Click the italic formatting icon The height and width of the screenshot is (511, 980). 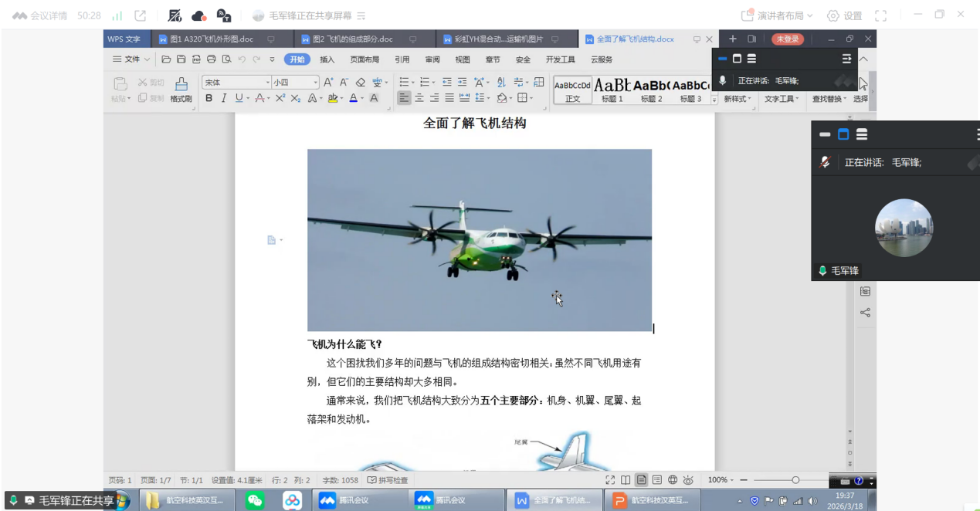coord(224,98)
